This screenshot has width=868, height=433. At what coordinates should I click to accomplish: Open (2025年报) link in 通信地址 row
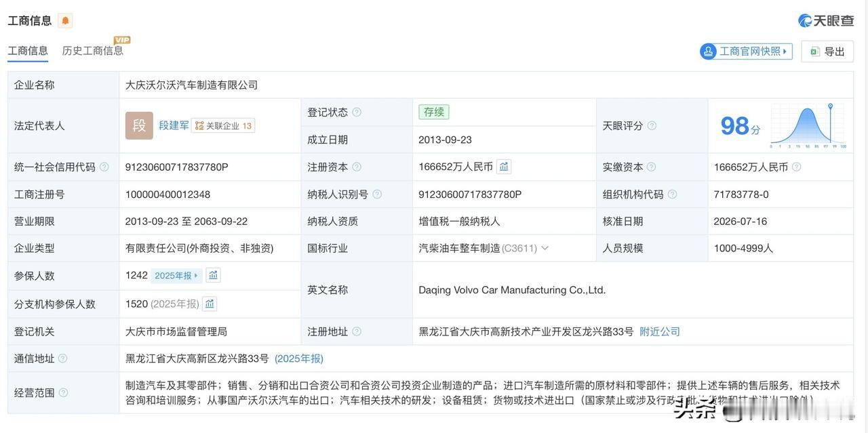tap(298, 358)
